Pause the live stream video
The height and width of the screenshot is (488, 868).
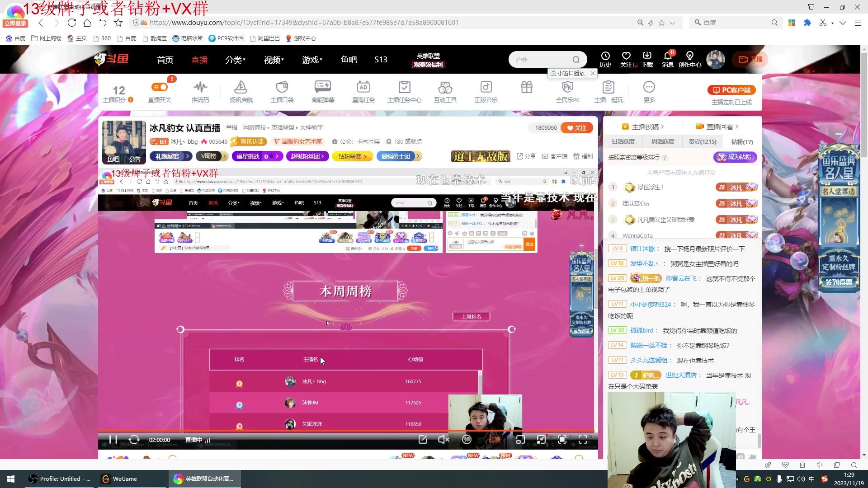click(113, 440)
